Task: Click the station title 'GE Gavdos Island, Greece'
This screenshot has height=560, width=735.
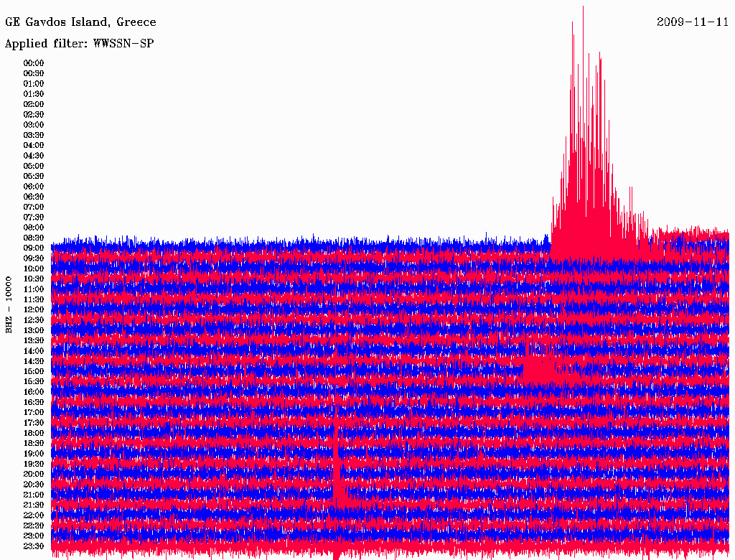Action: [80, 22]
